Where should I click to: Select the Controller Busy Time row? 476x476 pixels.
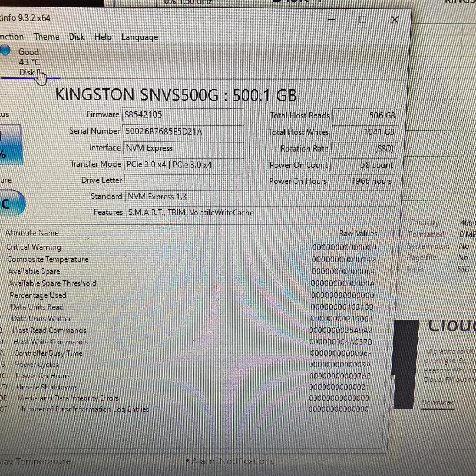[191, 353]
